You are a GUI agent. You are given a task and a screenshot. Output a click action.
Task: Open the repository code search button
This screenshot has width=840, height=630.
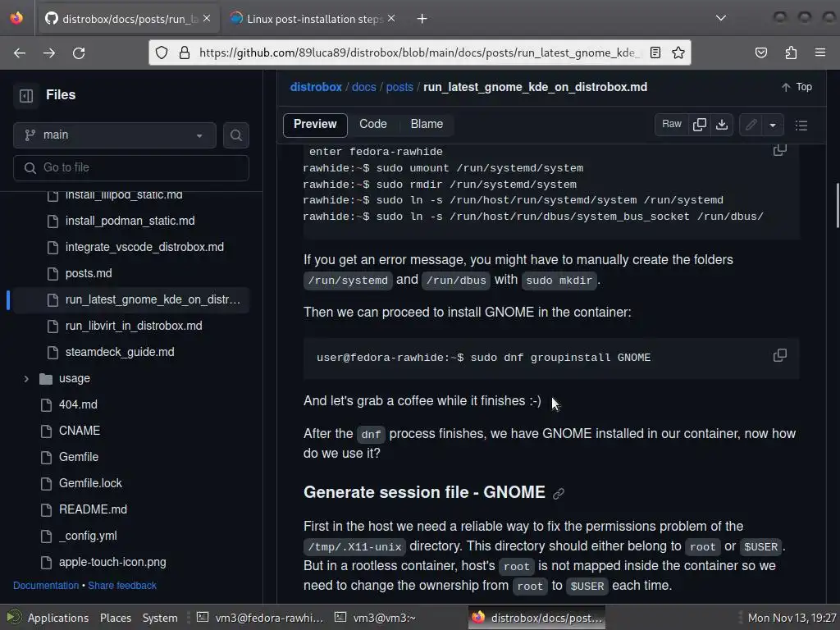235,135
